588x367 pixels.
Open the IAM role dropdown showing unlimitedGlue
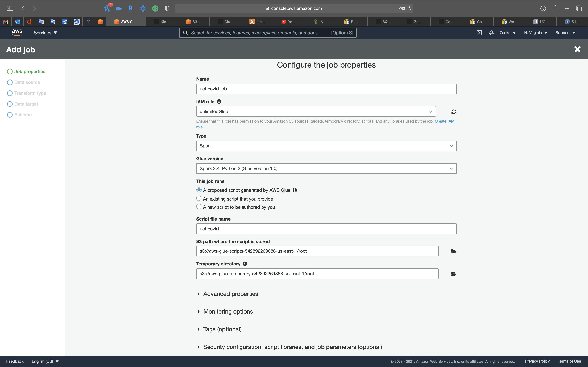(316, 112)
